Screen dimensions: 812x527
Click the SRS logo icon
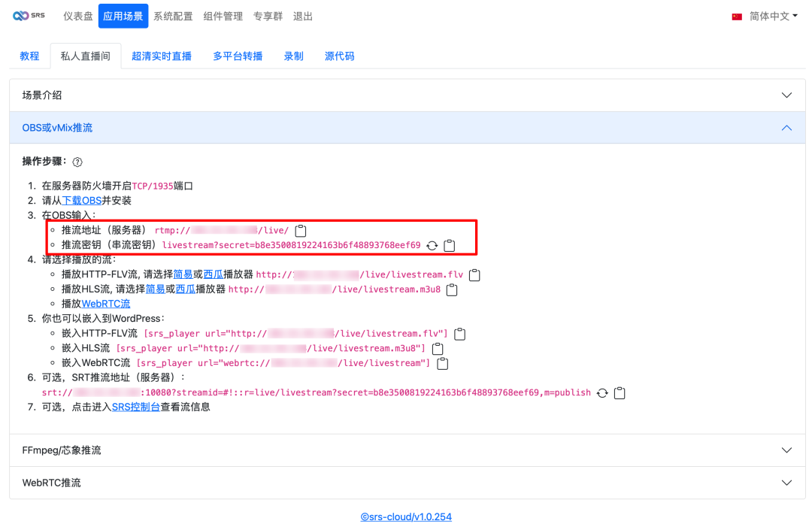29,16
